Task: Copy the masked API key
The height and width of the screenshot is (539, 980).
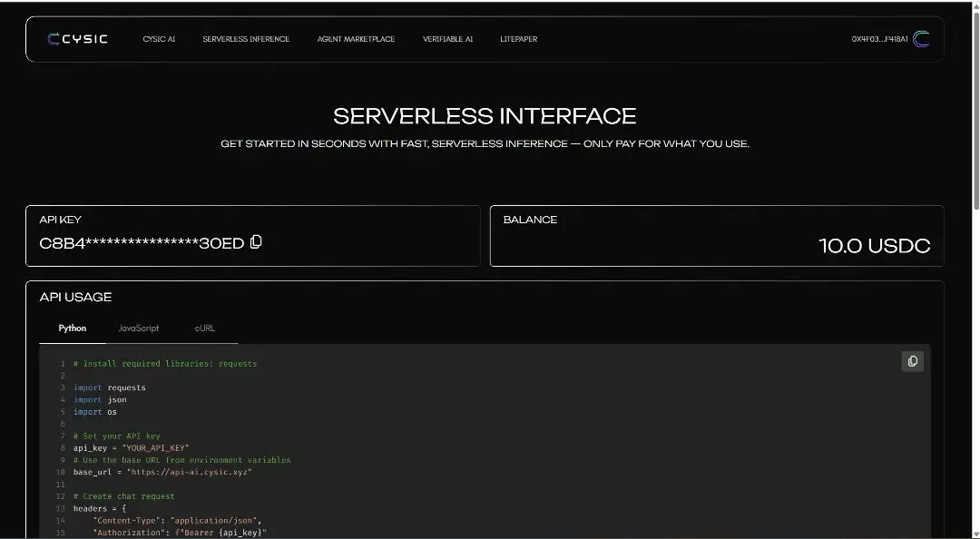Action: tap(256, 242)
